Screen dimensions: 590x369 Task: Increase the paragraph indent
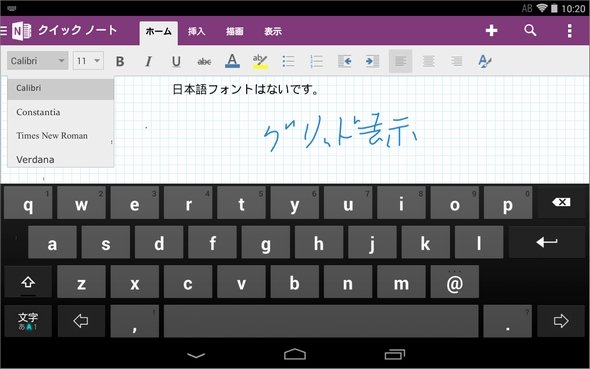click(x=372, y=61)
